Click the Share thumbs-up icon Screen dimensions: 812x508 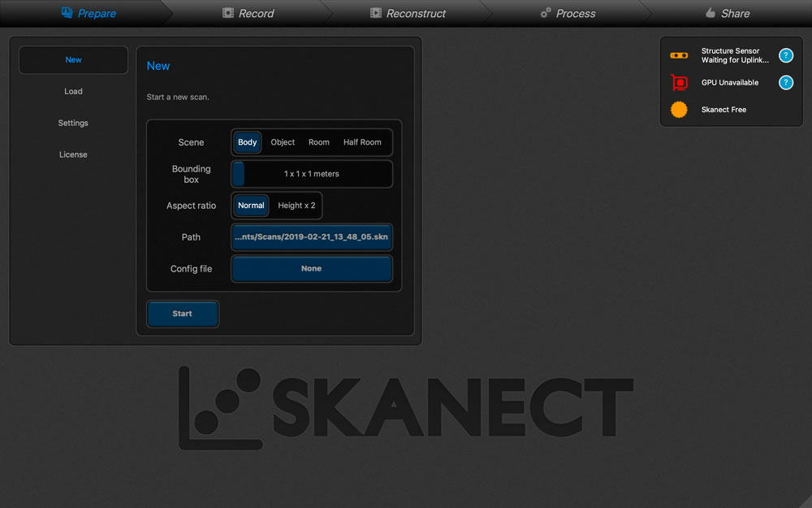click(710, 12)
